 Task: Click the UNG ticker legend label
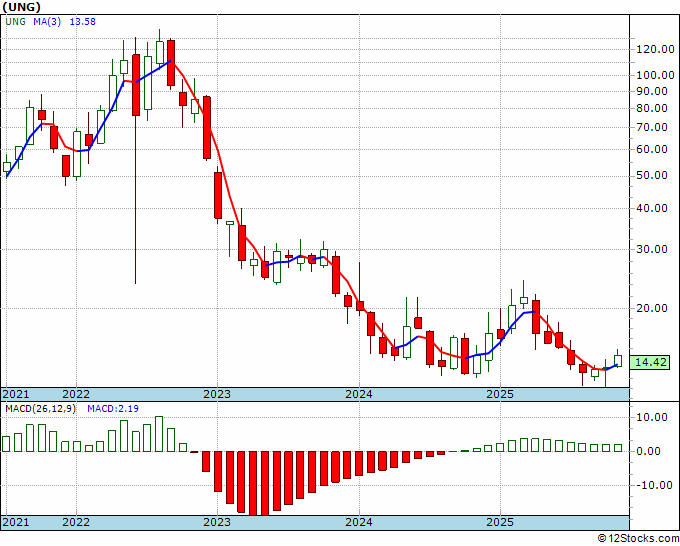click(16, 21)
